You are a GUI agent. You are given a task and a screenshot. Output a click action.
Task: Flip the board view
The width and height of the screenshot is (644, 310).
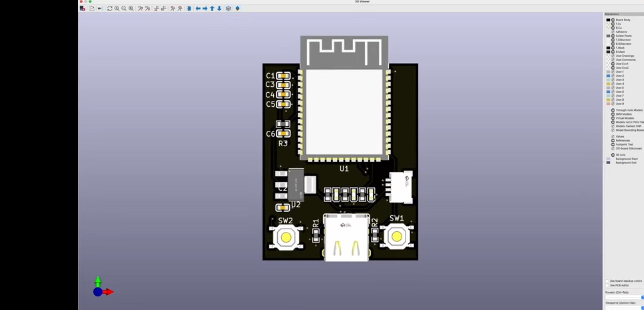[189, 8]
